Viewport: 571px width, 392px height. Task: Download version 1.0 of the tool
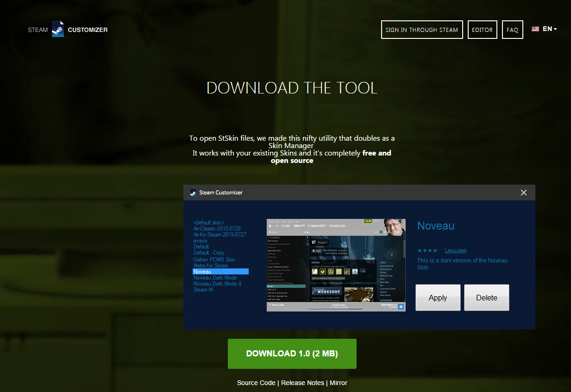pyautogui.click(x=292, y=354)
